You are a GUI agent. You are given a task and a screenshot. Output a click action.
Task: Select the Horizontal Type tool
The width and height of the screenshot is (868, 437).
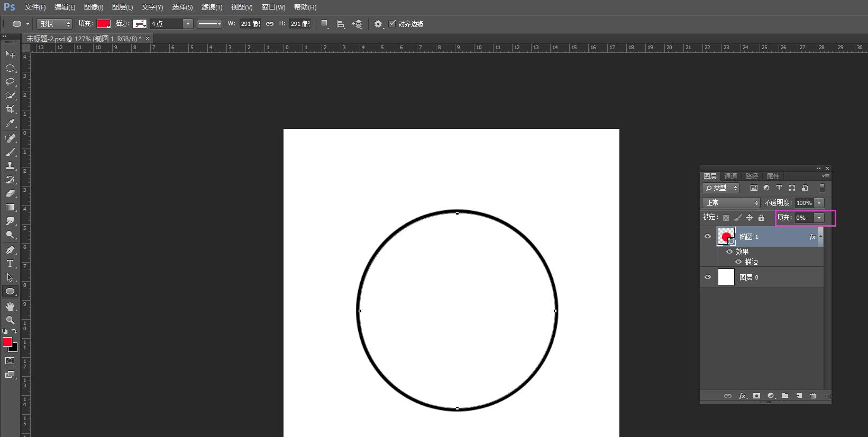click(x=10, y=264)
